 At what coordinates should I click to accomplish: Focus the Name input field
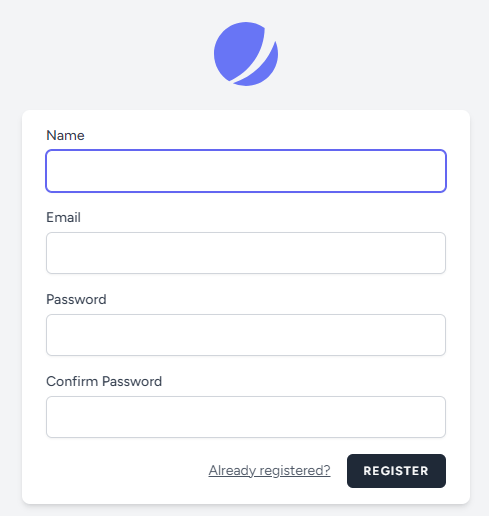click(x=246, y=171)
